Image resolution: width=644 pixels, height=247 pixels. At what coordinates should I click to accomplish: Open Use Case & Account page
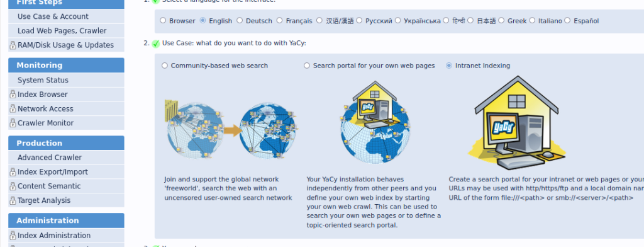pos(66,16)
